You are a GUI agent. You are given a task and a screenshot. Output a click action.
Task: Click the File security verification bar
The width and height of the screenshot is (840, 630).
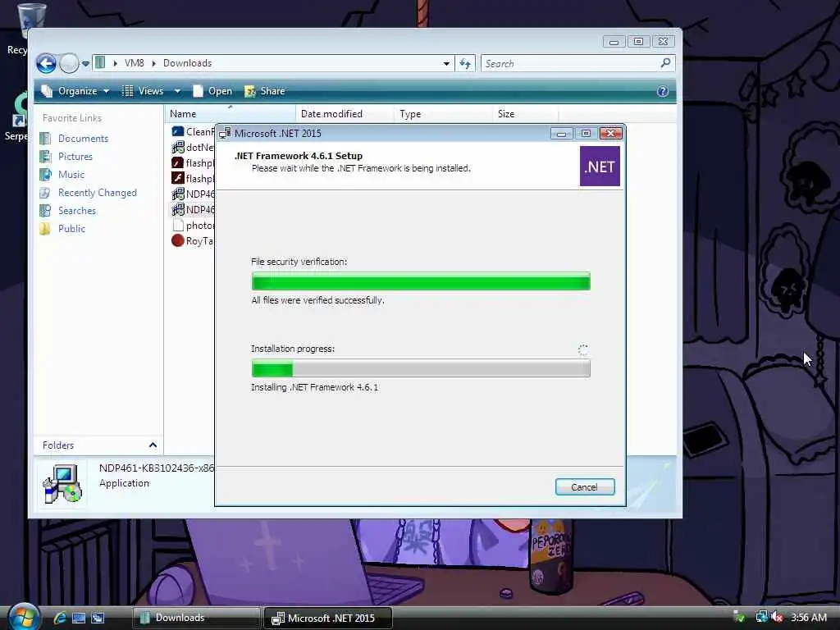pyautogui.click(x=421, y=281)
